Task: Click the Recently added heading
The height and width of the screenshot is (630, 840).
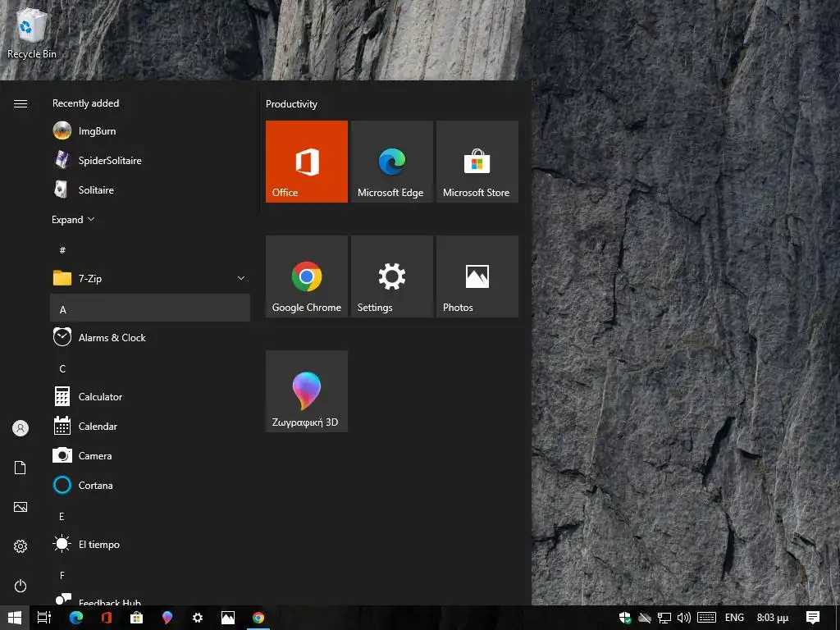Action: click(x=85, y=103)
